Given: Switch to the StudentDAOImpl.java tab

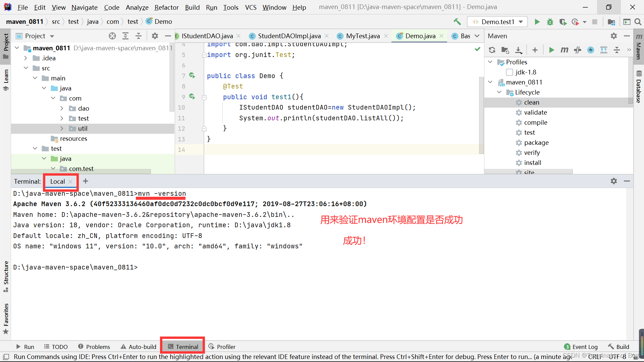Looking at the screenshot, I should click(289, 36).
